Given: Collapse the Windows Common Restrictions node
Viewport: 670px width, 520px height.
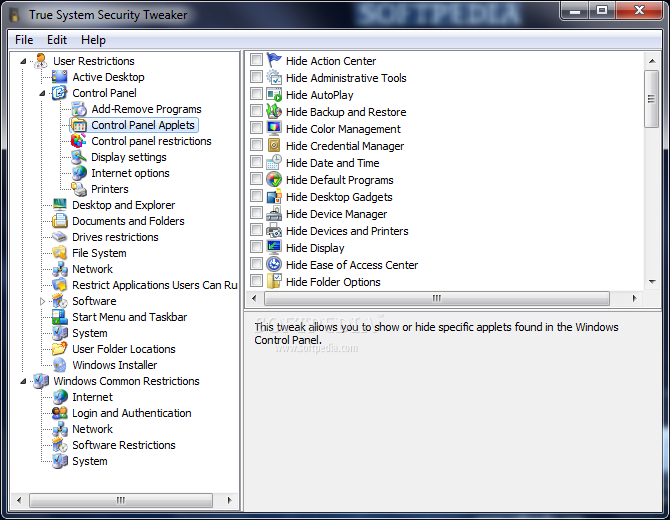Looking at the screenshot, I should [x=23, y=381].
